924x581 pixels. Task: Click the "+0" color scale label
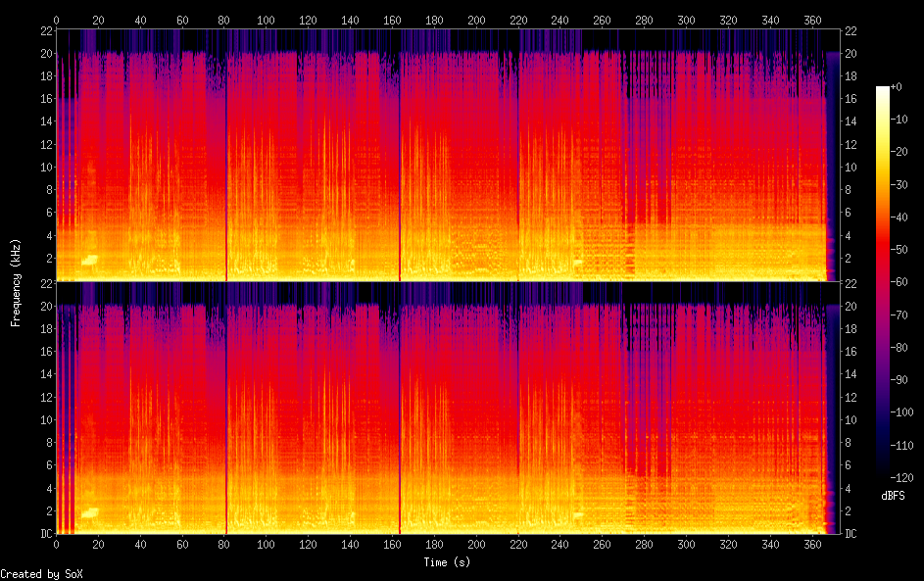(896, 87)
